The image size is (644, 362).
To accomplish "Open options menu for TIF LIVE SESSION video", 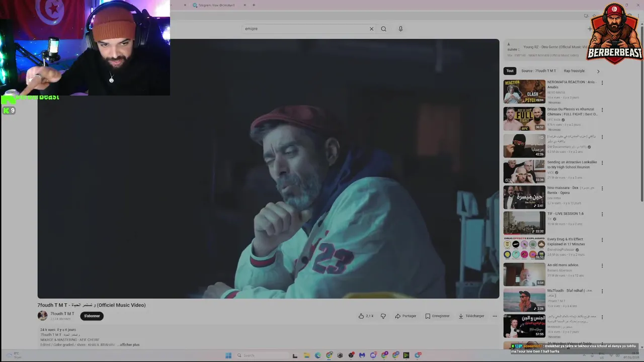I will tap(602, 214).
